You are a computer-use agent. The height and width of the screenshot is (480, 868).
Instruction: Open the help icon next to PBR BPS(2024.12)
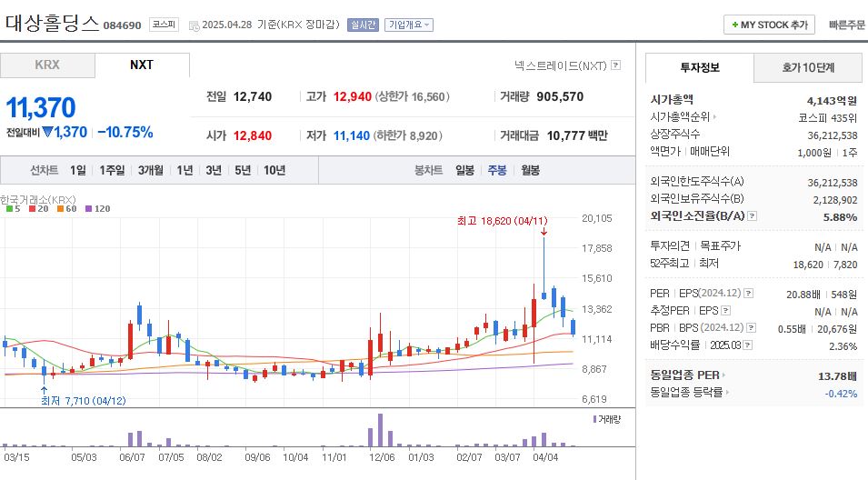751,328
